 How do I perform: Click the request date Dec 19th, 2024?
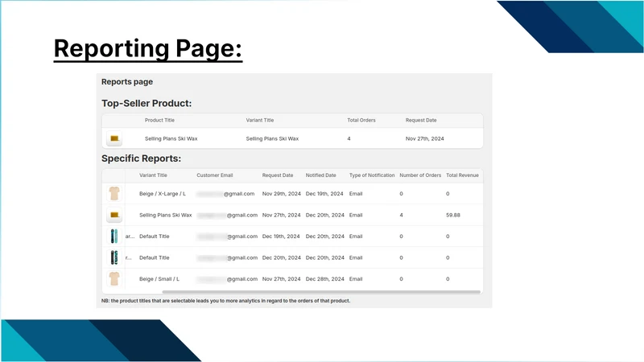pos(281,237)
